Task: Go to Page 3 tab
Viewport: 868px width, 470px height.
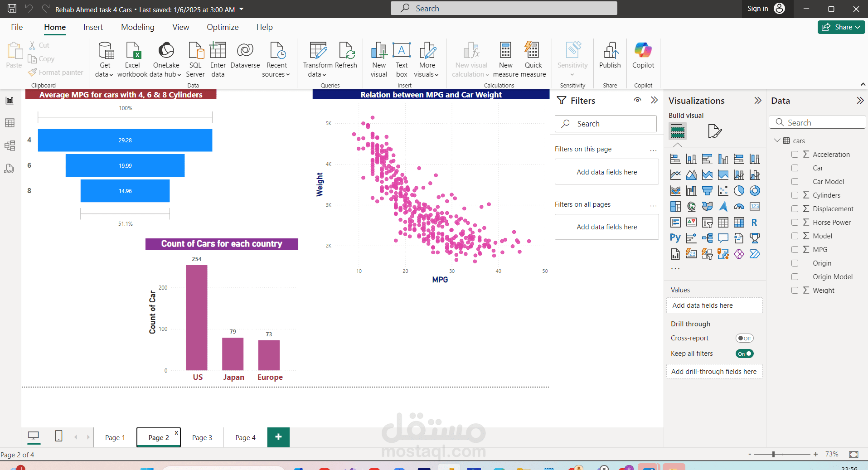Action: (202, 437)
